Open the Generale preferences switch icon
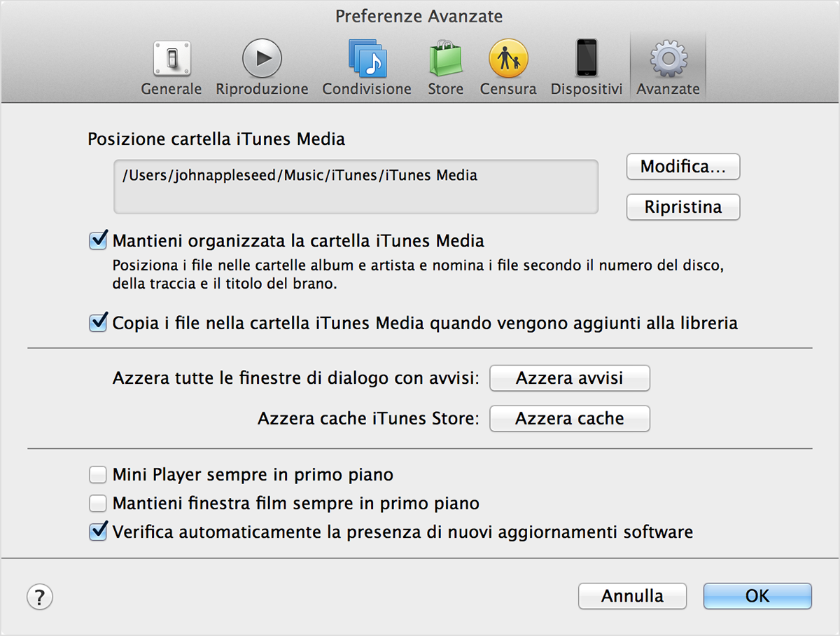The width and height of the screenshot is (840, 636). [171, 59]
